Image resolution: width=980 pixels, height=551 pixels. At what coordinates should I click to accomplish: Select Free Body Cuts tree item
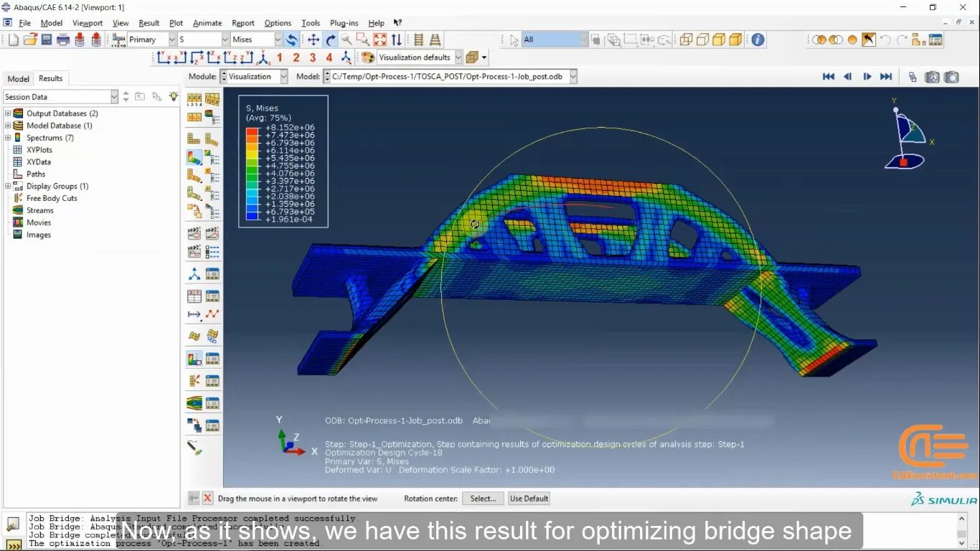coord(52,198)
